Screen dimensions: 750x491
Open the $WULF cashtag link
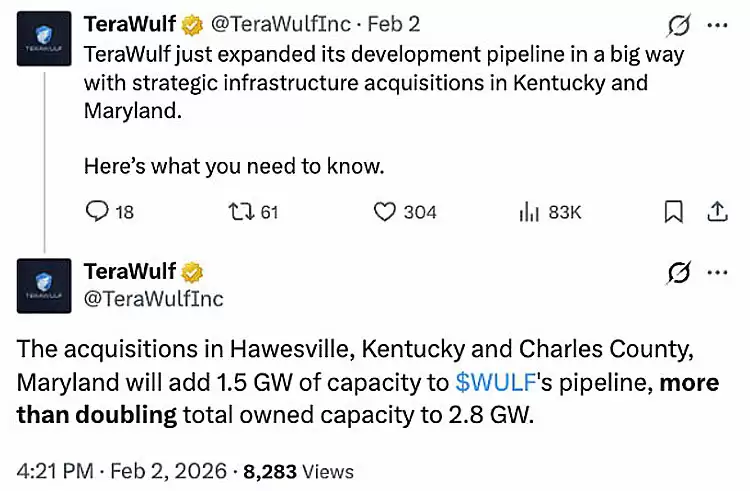click(x=495, y=382)
